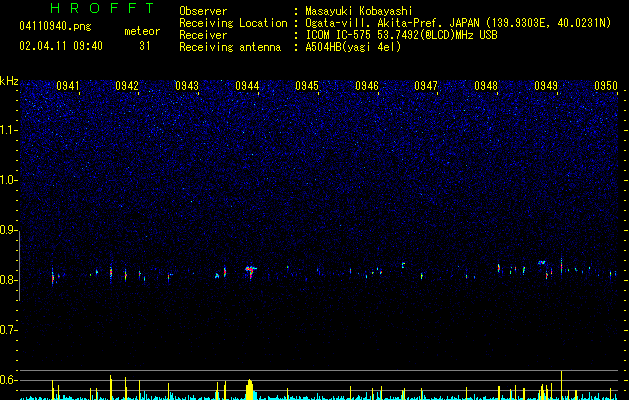629x400 pixels.
Task: Click the Receiving Location label
Action: click(x=233, y=23)
